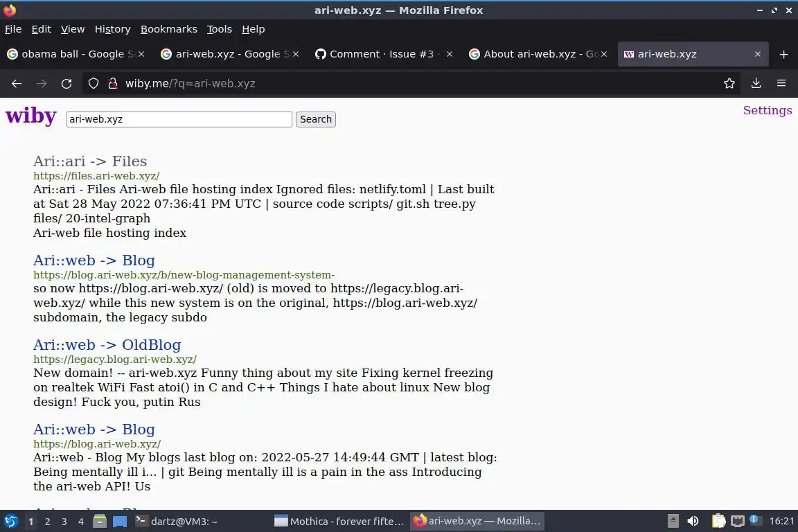The image size is (798, 532).
Task: Switch to workspace 1 in taskbar
Action: (x=31, y=522)
